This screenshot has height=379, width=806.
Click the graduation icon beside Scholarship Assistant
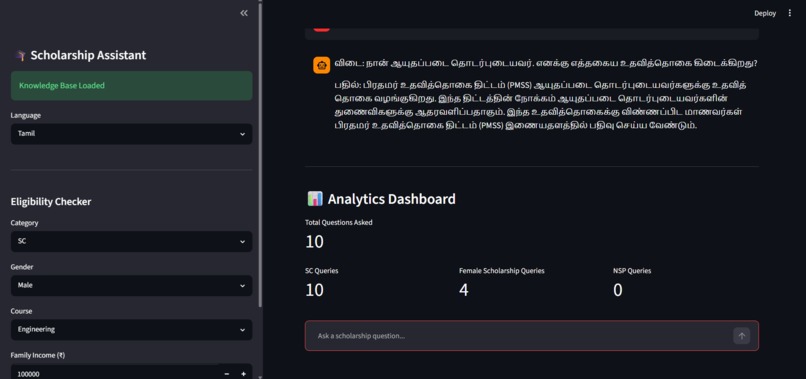tap(21, 56)
